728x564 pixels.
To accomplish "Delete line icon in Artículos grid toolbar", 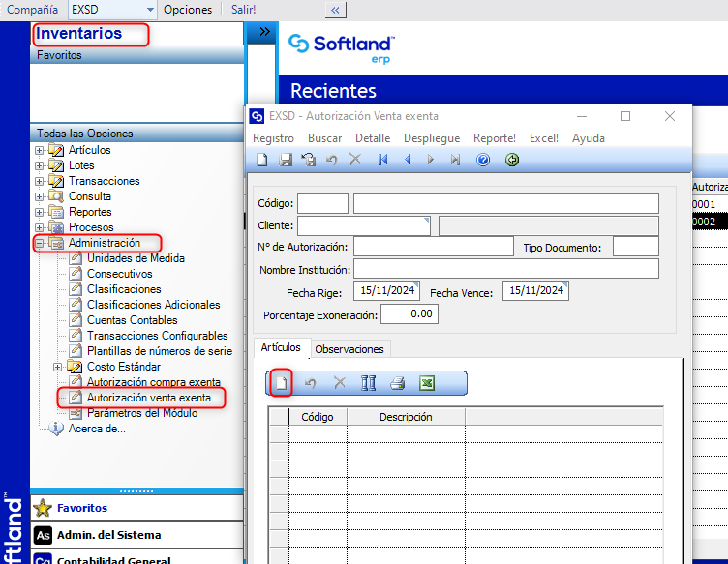I will 340,383.
